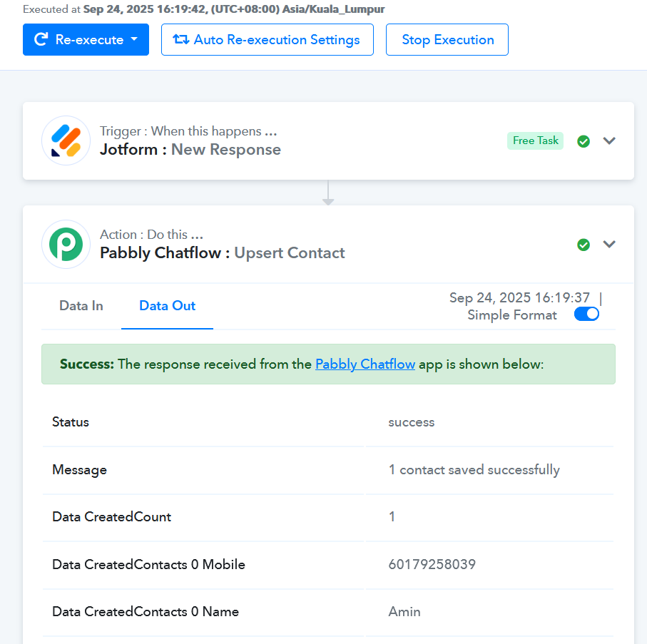Click the loop arrows icon on Auto Re-execution Settings
Screen dimensions: 647x644
click(180, 39)
